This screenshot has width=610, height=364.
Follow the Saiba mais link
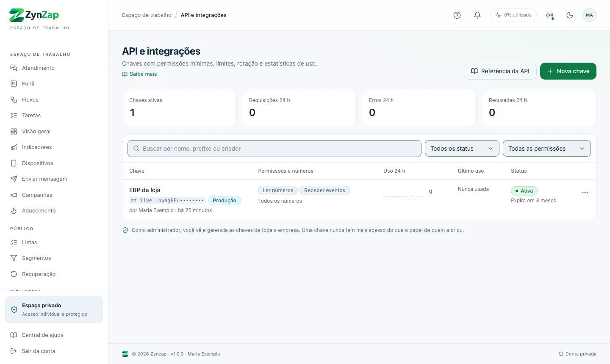pos(139,74)
